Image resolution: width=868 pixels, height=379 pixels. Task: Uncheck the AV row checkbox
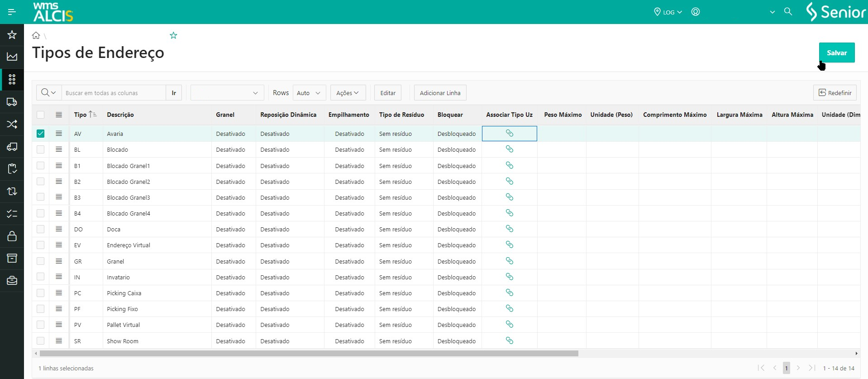[x=41, y=134]
